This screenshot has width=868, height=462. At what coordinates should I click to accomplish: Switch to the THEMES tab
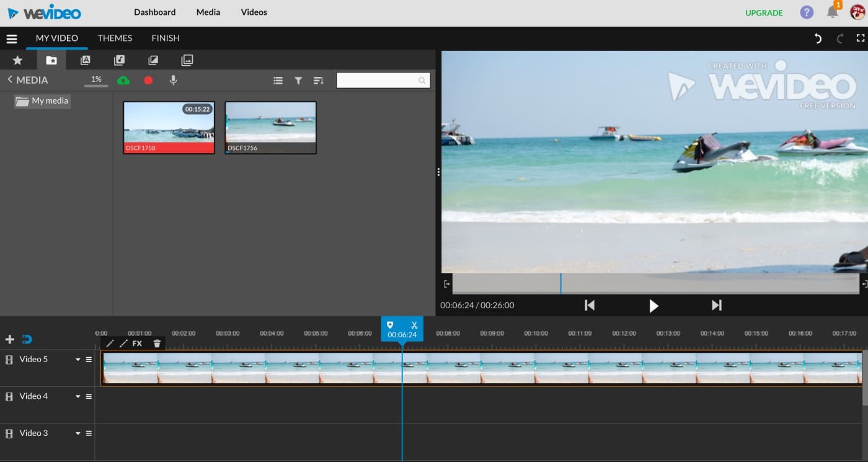point(115,38)
